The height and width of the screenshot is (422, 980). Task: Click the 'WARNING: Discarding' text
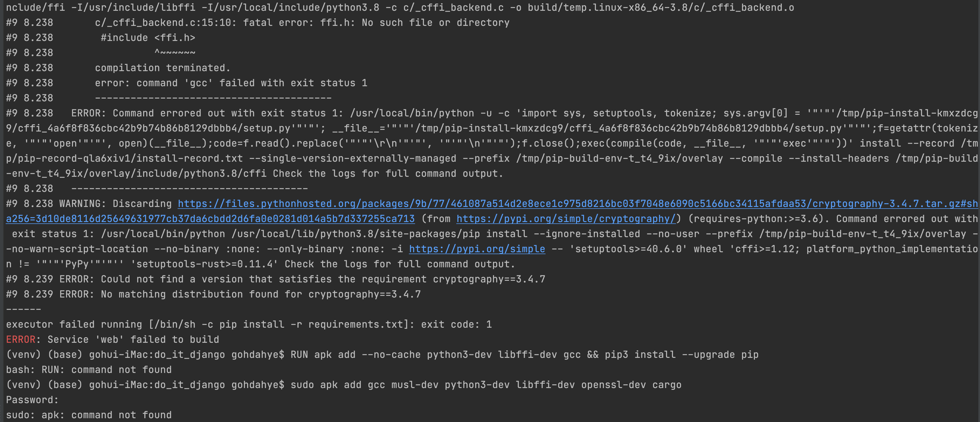coord(115,203)
